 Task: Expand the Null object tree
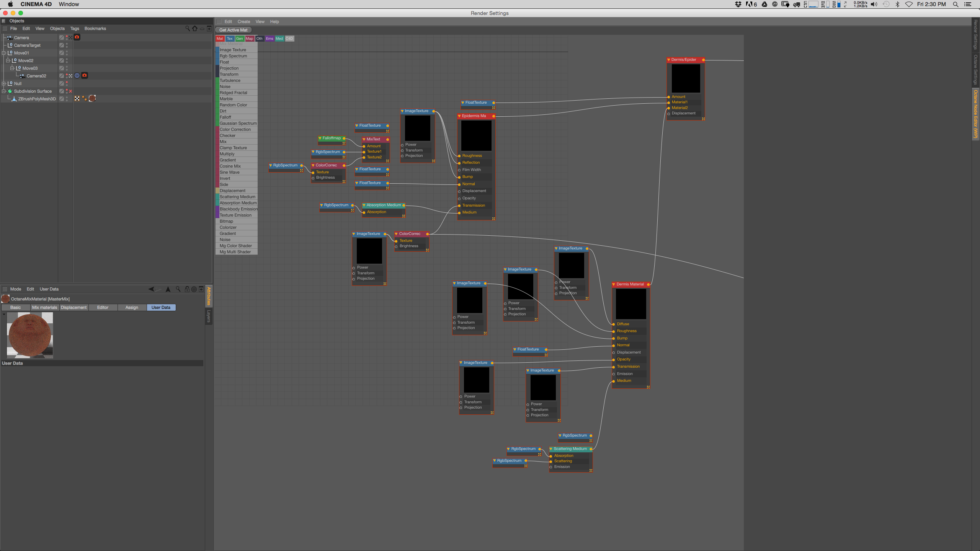tap(4, 83)
